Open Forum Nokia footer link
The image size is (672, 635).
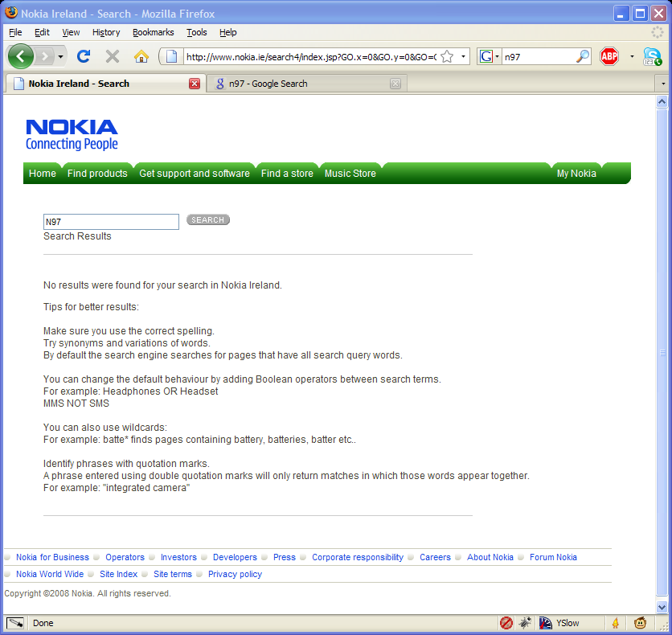click(x=553, y=557)
